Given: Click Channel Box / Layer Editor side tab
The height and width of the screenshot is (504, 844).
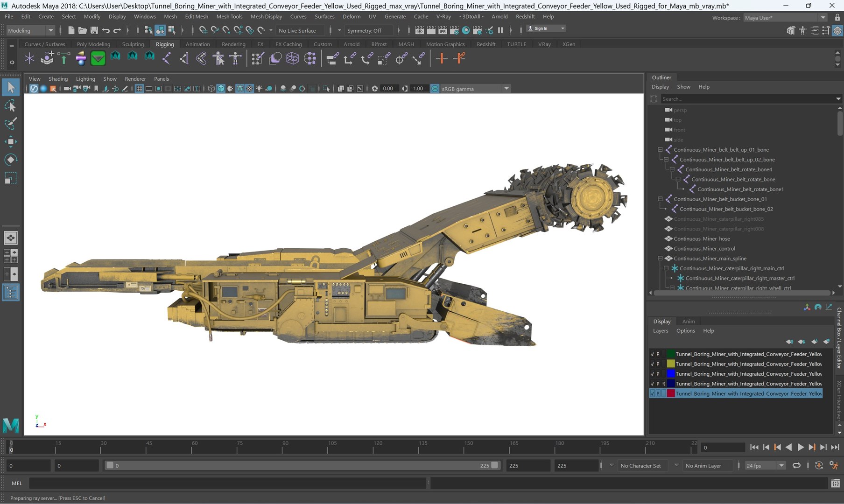Looking at the screenshot, I should (x=839, y=338).
